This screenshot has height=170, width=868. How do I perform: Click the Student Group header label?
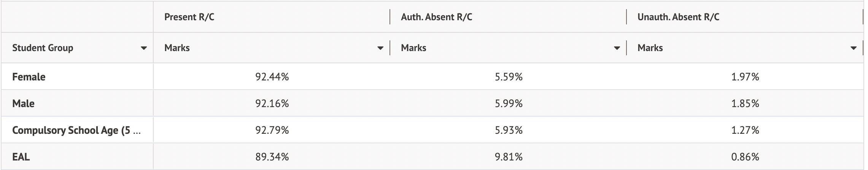coord(43,48)
